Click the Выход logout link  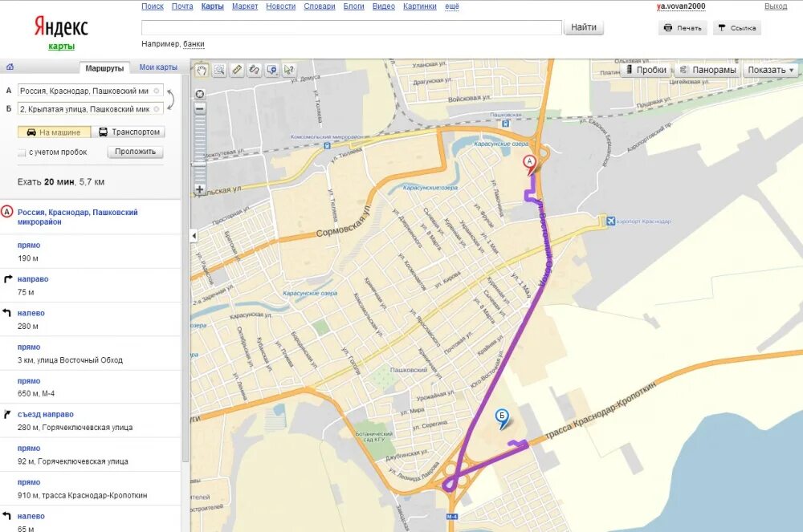[776, 6]
